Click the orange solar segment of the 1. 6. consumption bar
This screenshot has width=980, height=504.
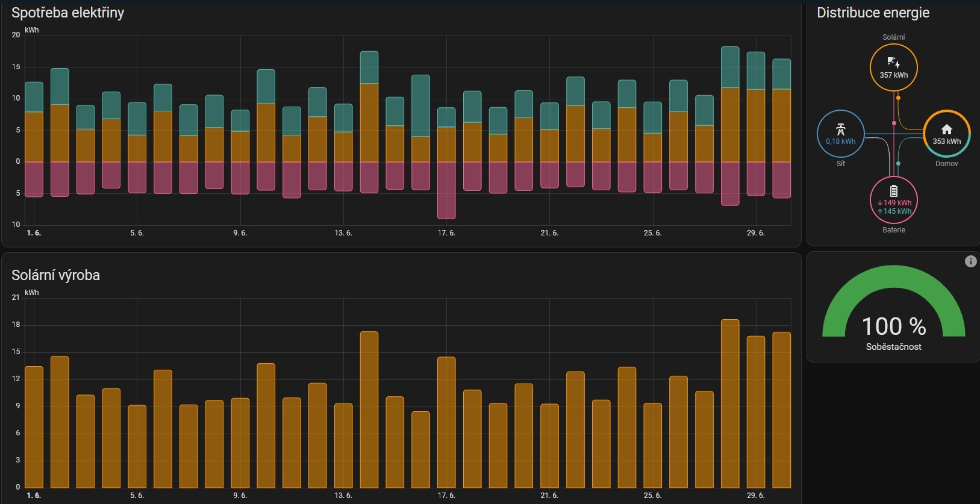[34, 137]
